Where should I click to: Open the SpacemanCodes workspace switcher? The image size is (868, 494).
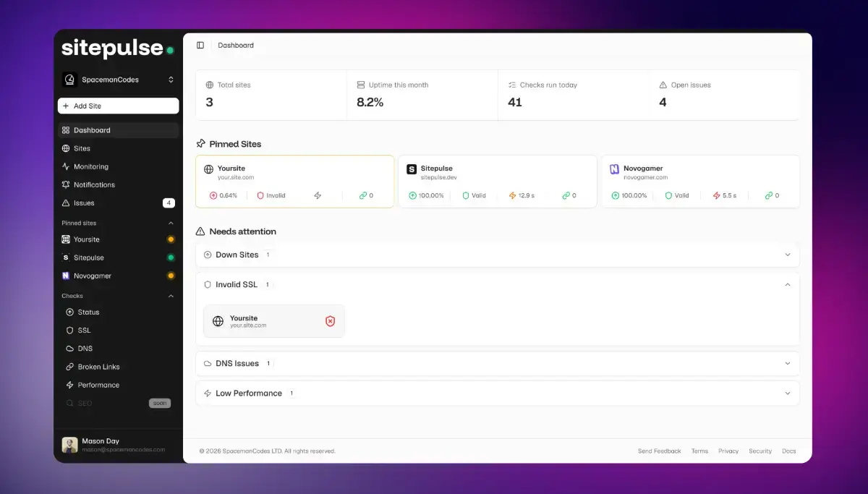pos(119,80)
